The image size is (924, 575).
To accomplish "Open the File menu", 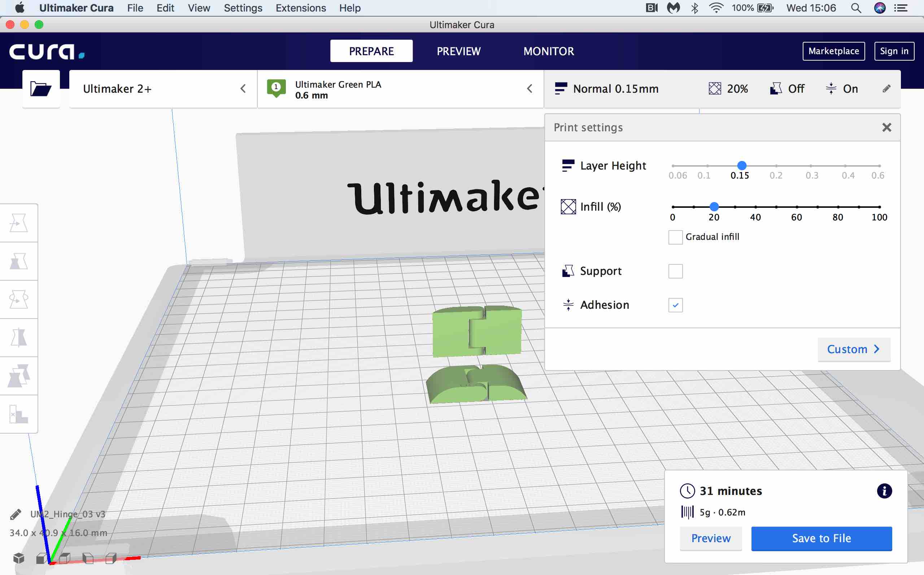I will click(x=135, y=8).
